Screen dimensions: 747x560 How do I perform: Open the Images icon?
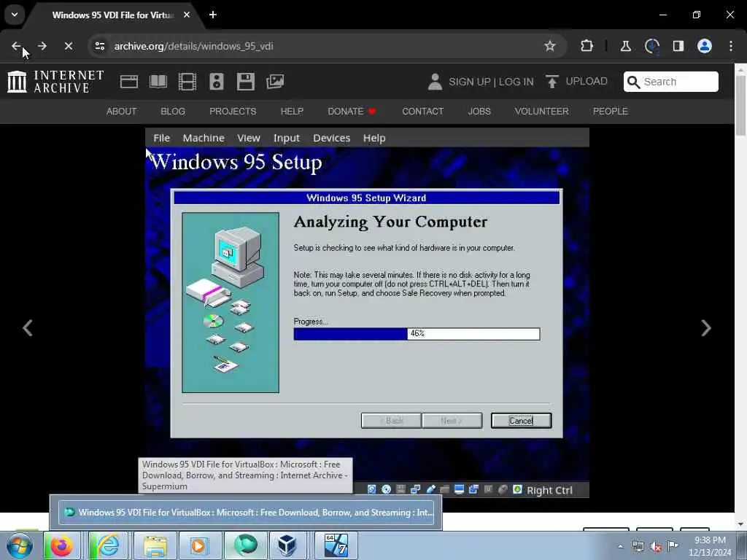click(x=275, y=82)
